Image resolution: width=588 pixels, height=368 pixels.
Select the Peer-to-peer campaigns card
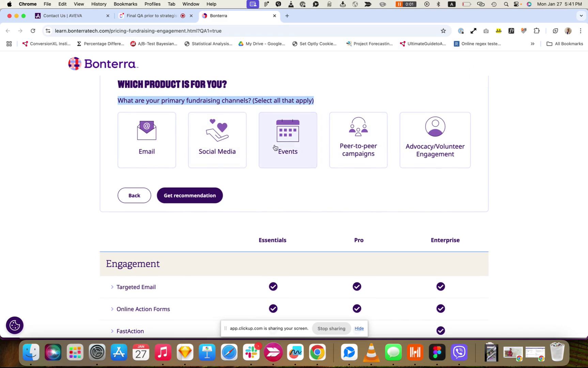(x=358, y=140)
